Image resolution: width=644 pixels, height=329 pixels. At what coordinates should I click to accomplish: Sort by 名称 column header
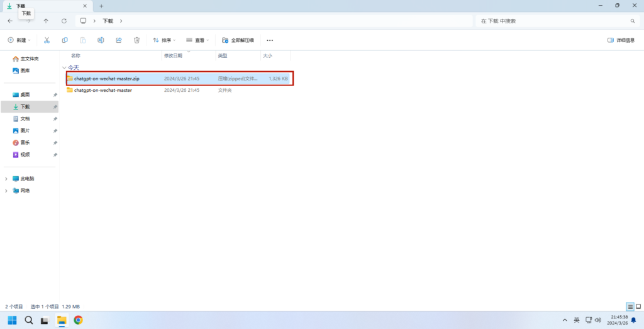tap(75, 55)
